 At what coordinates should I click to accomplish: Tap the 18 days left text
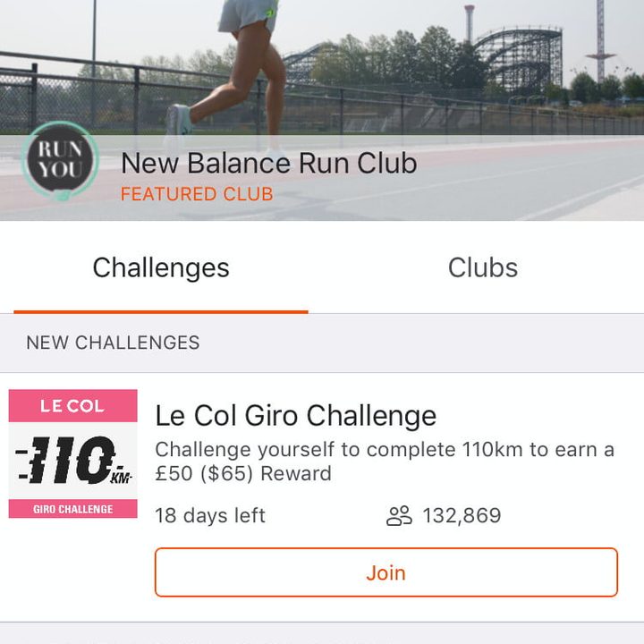tap(210, 515)
